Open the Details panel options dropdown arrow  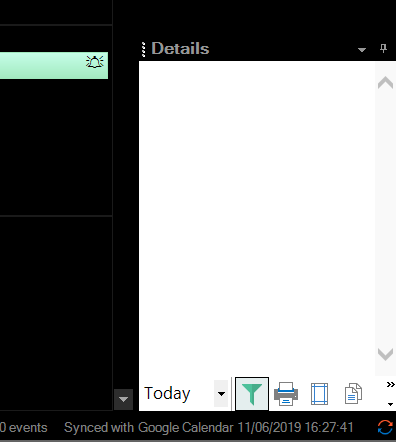pos(362,50)
